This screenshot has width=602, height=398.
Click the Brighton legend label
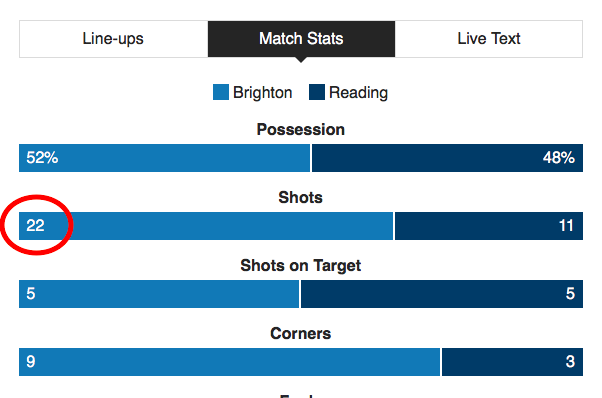pyautogui.click(x=263, y=92)
